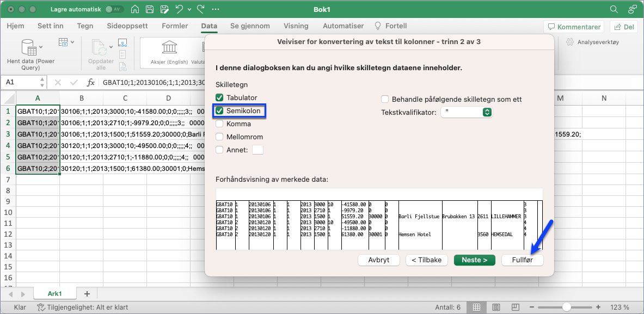Click the Fortell search box

390,26
